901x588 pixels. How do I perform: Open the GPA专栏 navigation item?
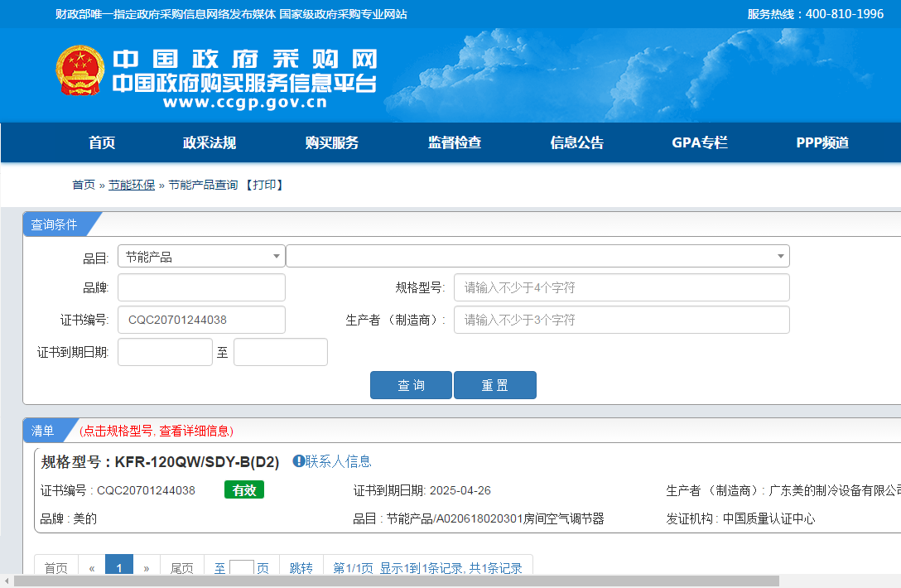(x=699, y=142)
